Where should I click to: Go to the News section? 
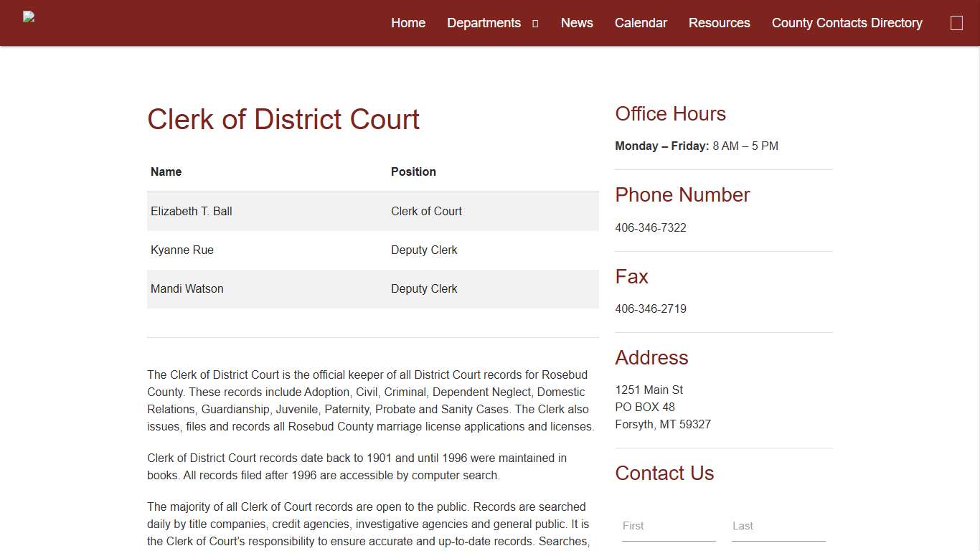pyautogui.click(x=577, y=22)
